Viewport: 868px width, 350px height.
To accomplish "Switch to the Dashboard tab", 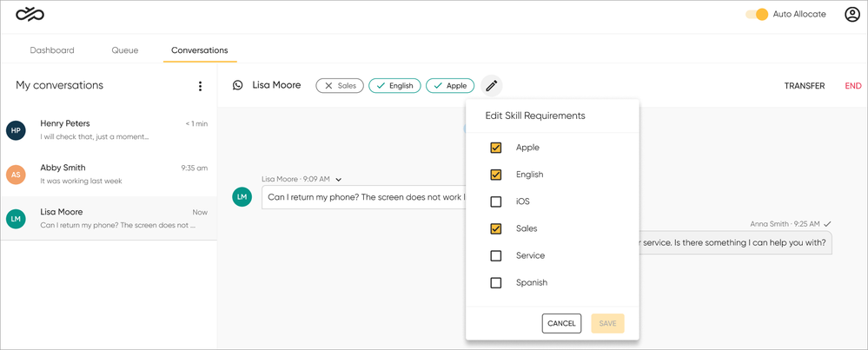I will [x=52, y=50].
